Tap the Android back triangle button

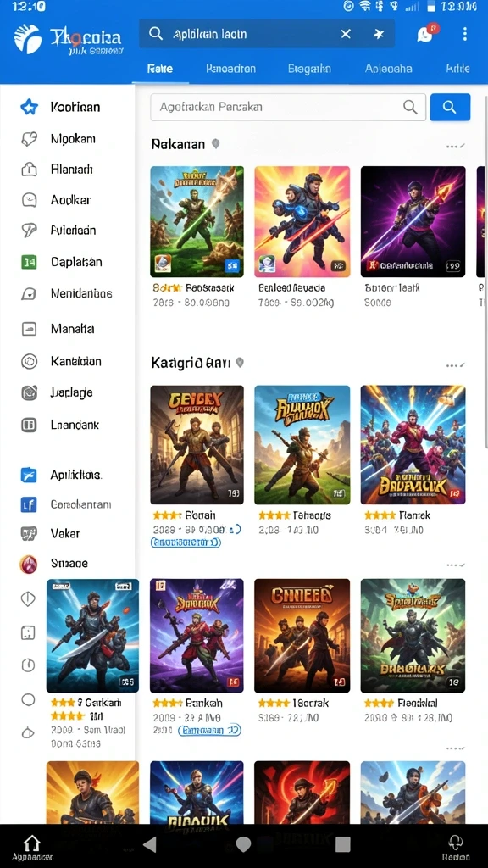pyautogui.click(x=149, y=844)
